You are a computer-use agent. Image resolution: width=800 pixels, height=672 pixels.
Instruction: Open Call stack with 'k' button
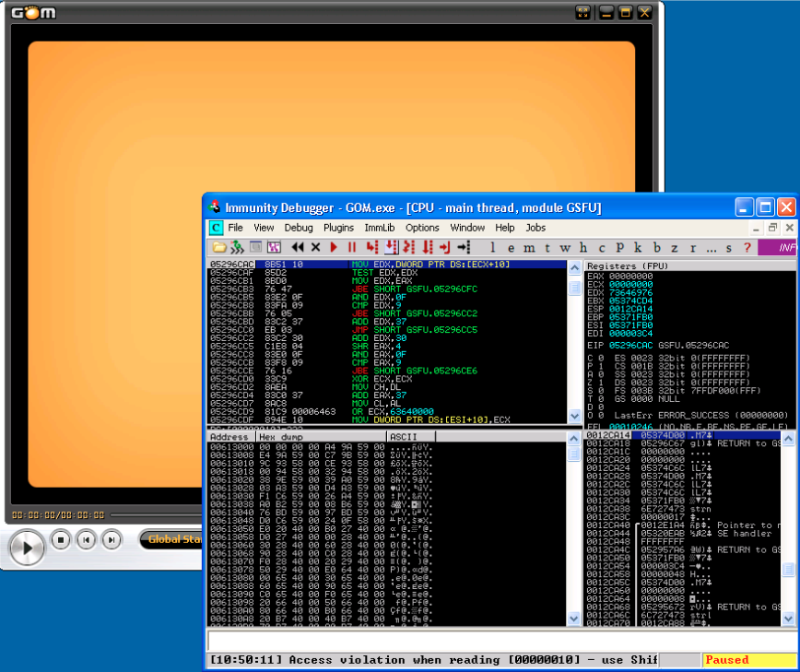tap(638, 247)
